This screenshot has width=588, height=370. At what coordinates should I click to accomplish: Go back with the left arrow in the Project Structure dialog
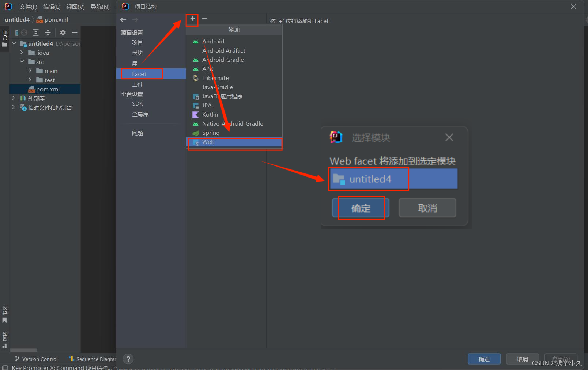tap(123, 20)
